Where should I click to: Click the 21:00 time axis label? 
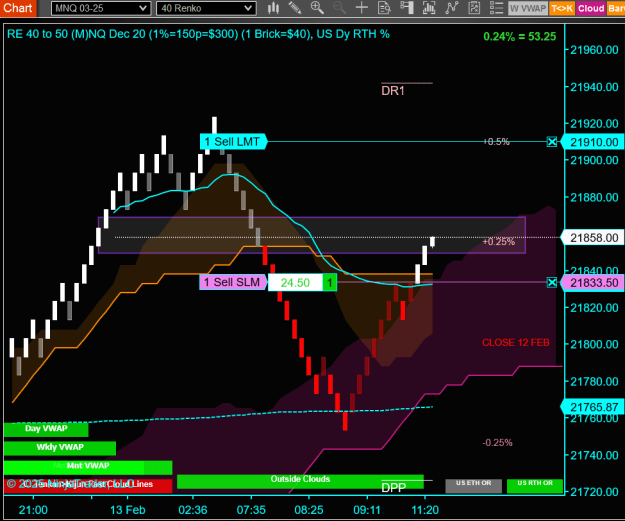(x=33, y=510)
